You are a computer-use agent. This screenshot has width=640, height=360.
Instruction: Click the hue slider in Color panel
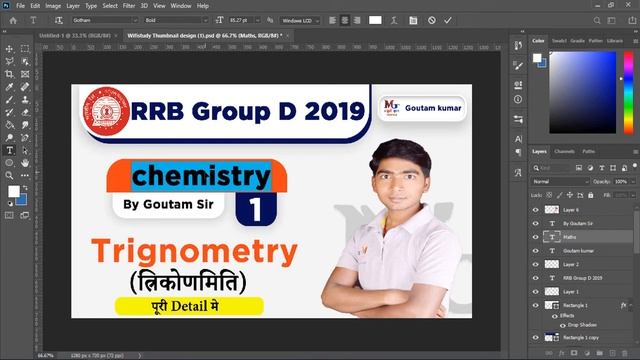pyautogui.click(x=629, y=92)
